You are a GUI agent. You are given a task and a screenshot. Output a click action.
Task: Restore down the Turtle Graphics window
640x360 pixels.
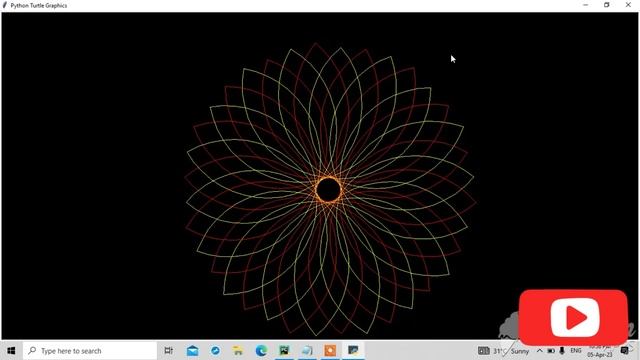(607, 5)
